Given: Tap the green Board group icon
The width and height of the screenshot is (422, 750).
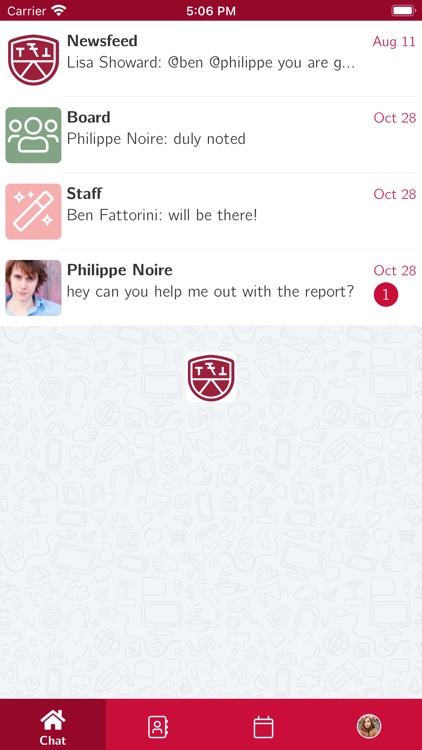Looking at the screenshot, I should pos(33,135).
